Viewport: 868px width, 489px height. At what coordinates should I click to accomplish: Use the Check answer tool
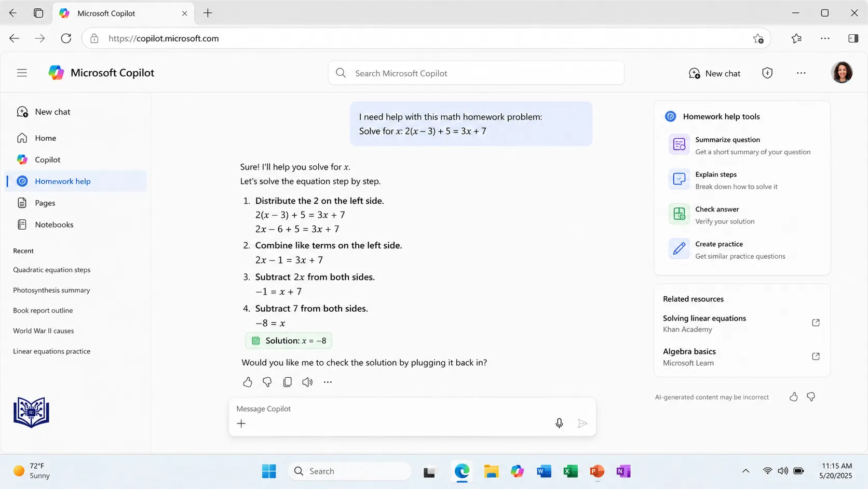tap(741, 215)
